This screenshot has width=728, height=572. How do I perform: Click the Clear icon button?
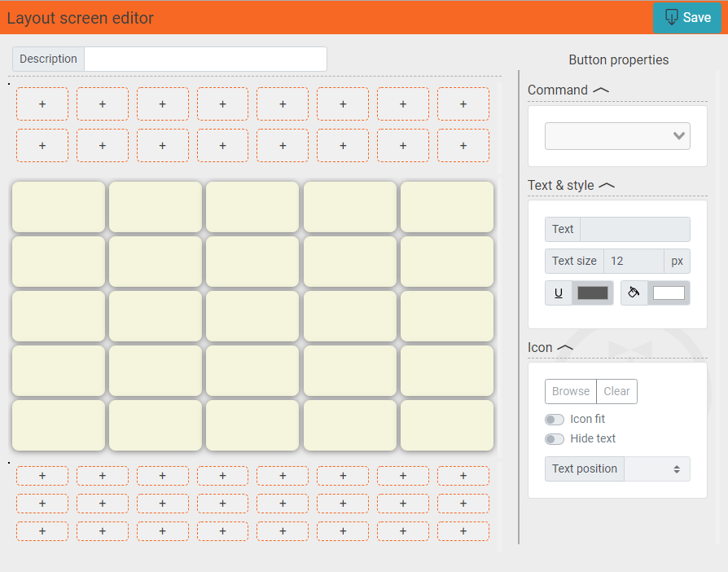pos(616,392)
